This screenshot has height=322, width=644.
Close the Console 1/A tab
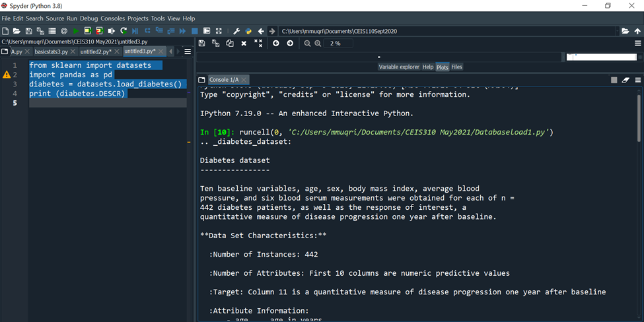click(244, 80)
